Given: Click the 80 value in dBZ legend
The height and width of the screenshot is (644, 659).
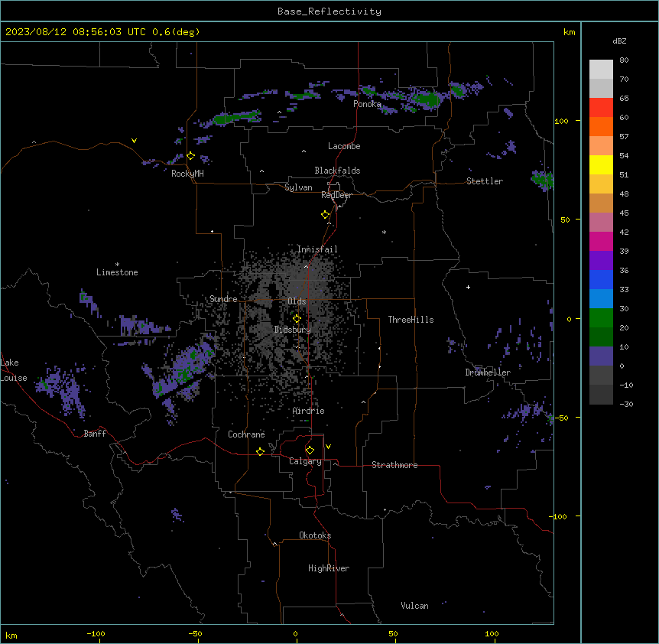Looking at the screenshot, I should (624, 60).
